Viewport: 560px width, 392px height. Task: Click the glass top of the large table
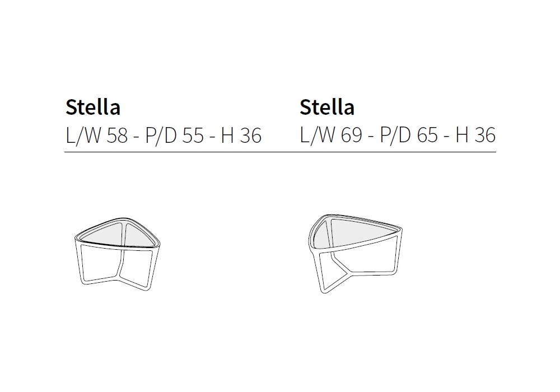pyautogui.click(x=364, y=230)
